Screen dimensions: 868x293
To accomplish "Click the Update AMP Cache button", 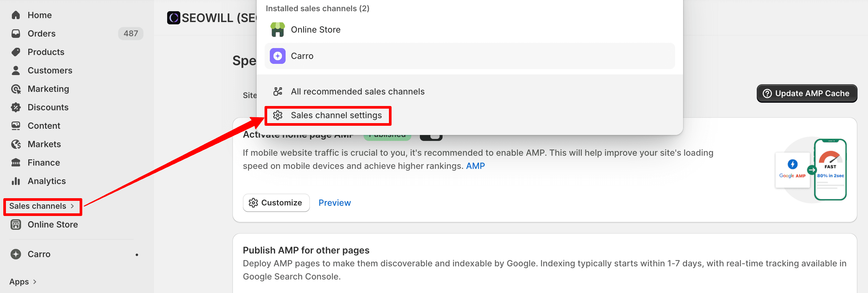I will point(807,93).
